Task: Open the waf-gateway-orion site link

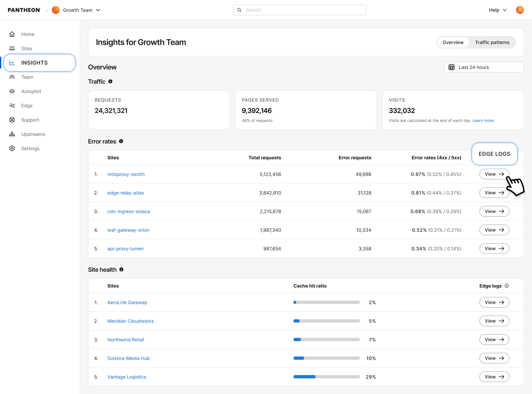Action: tap(128, 230)
